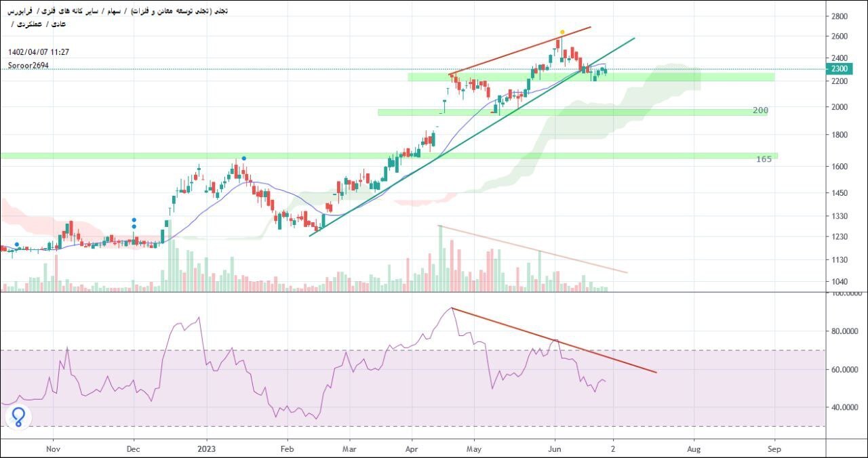Click the current price label 2300
The width and height of the screenshot is (868, 458).
[839, 68]
